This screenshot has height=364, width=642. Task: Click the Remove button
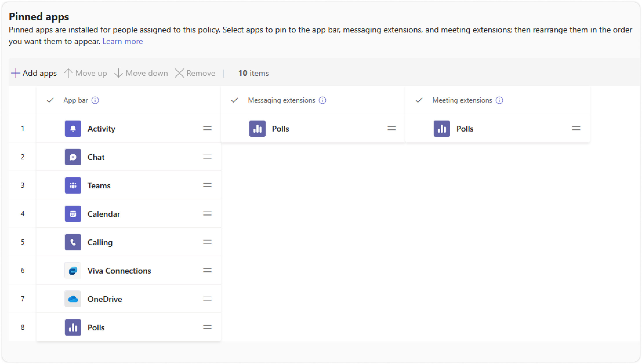(x=195, y=73)
